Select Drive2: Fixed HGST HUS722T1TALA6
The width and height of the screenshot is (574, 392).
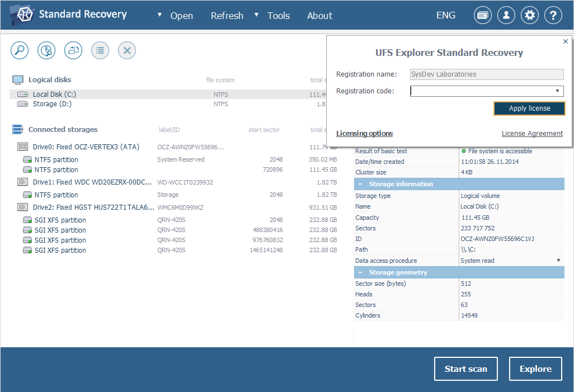point(93,207)
